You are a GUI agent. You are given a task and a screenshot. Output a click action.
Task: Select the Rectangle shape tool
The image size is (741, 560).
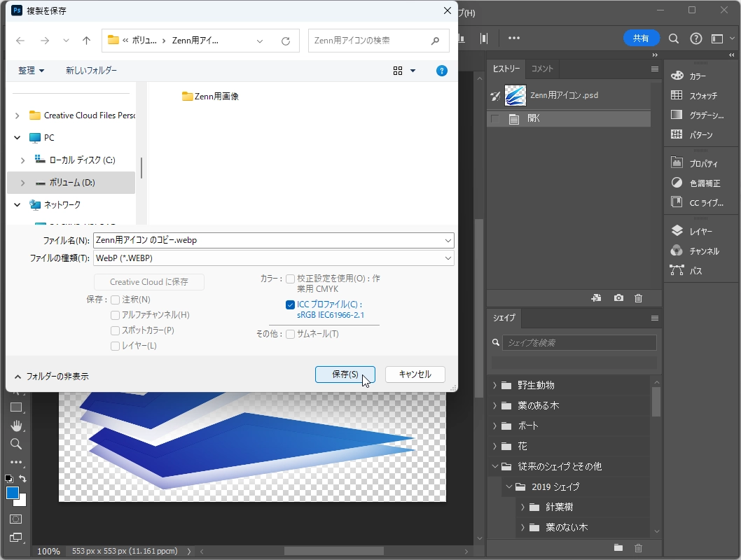coord(16,407)
